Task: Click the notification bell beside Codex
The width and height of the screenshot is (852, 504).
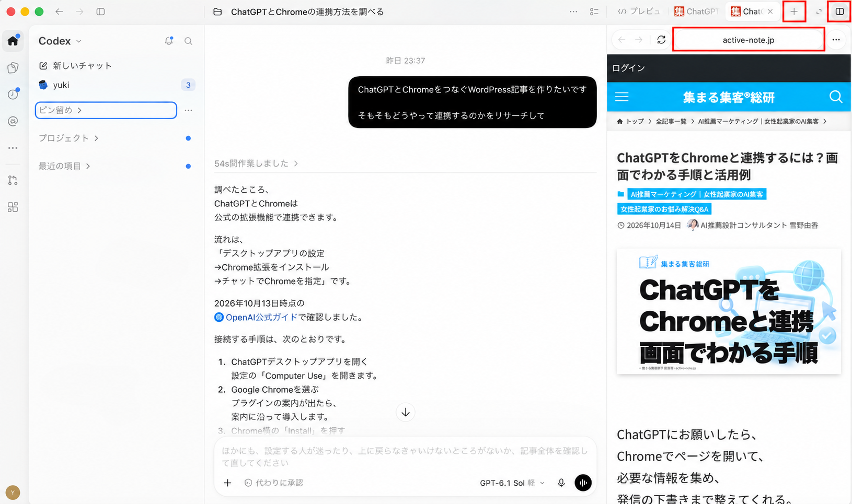Action: (x=169, y=41)
